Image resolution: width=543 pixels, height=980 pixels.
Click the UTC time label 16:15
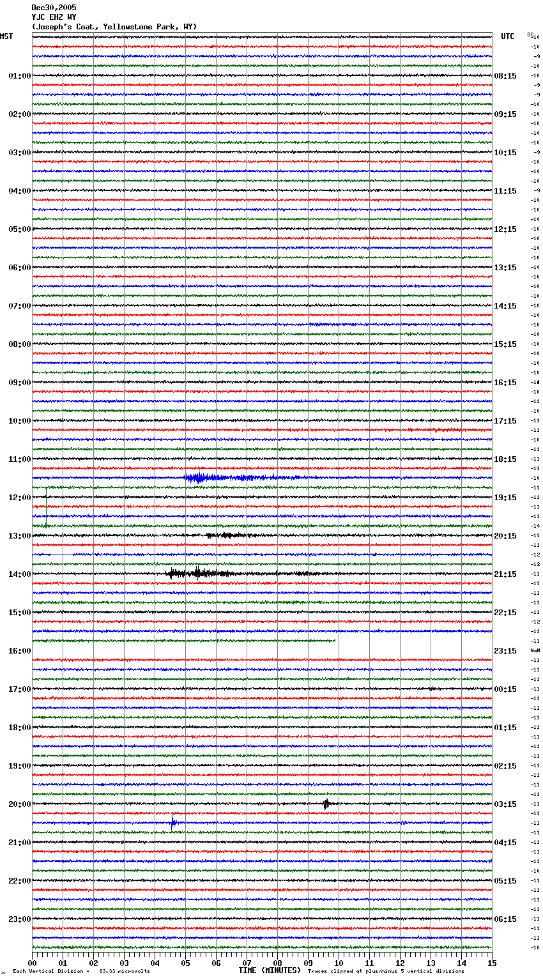click(505, 383)
